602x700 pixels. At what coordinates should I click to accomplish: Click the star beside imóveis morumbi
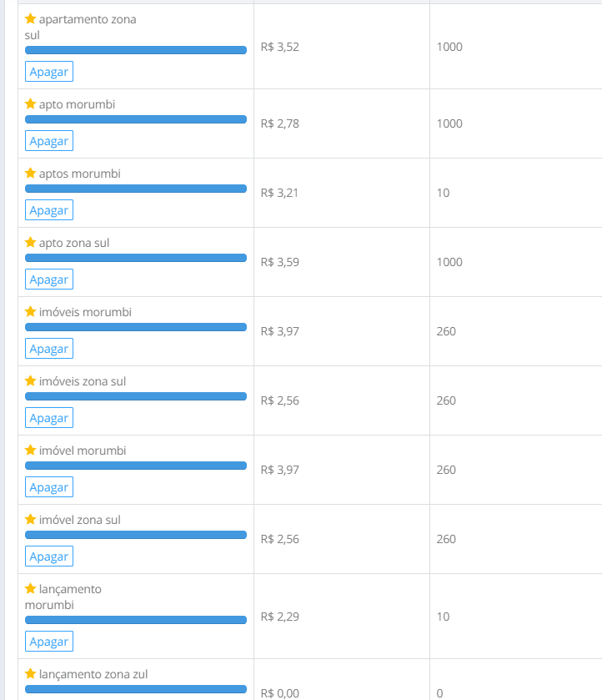[x=31, y=312]
